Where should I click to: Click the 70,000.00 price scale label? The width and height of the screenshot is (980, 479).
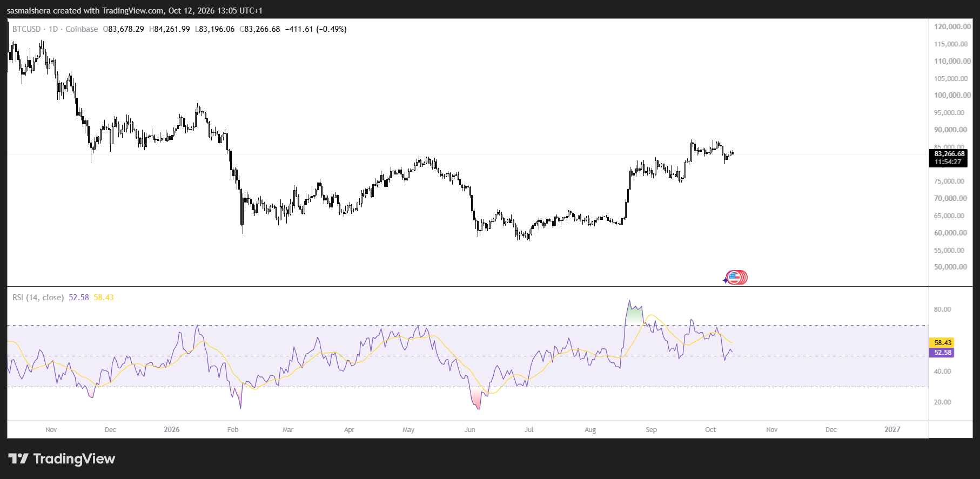951,199
